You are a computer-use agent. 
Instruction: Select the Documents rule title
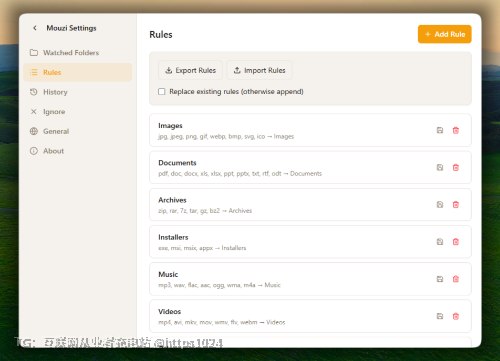[177, 163]
